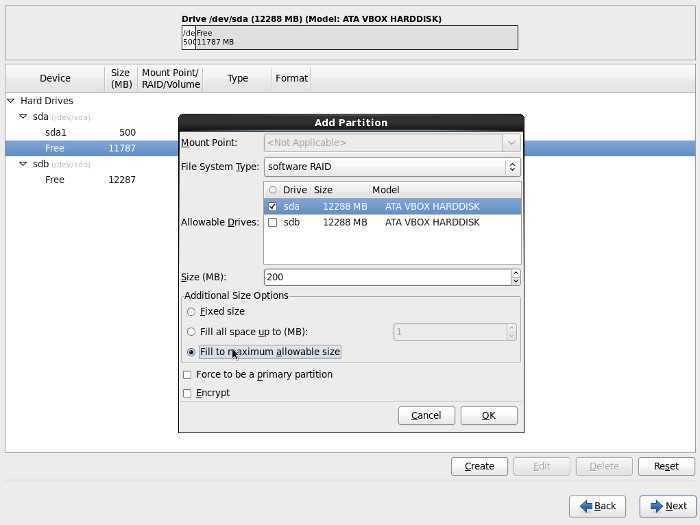Image resolution: width=700 pixels, height=525 pixels.
Task: Check the sda drive checkbox
Action: [x=272, y=207]
